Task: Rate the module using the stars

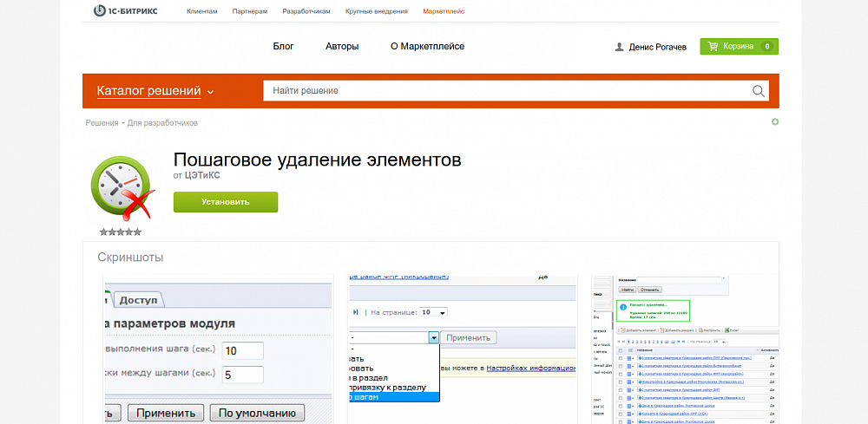Action: (x=121, y=232)
